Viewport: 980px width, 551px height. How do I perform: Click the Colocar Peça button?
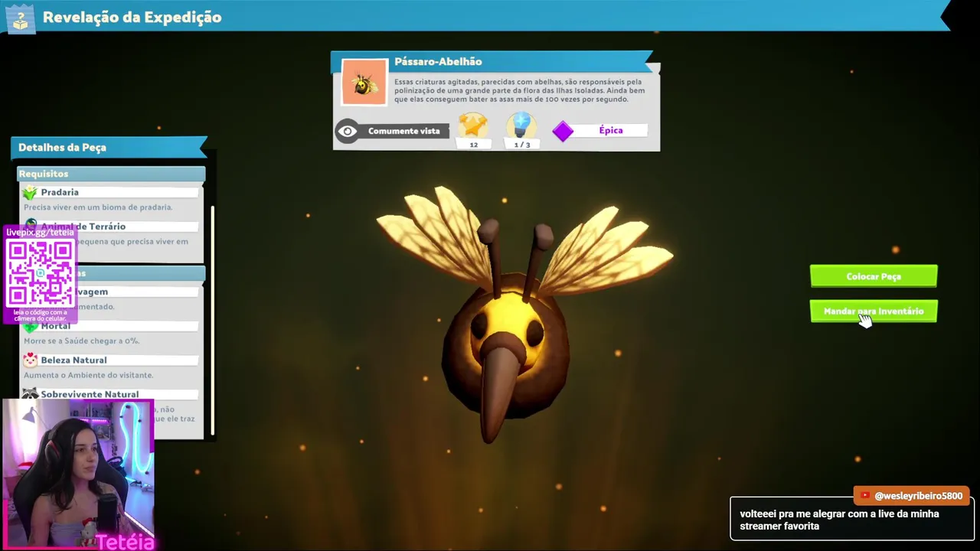(x=874, y=276)
